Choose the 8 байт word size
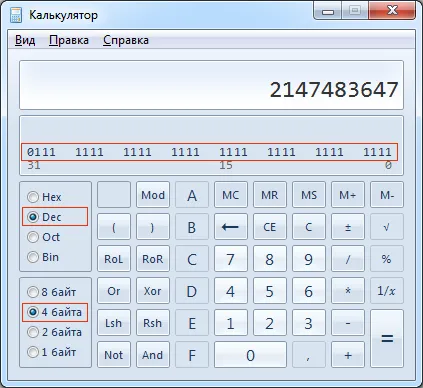 (x=51, y=292)
